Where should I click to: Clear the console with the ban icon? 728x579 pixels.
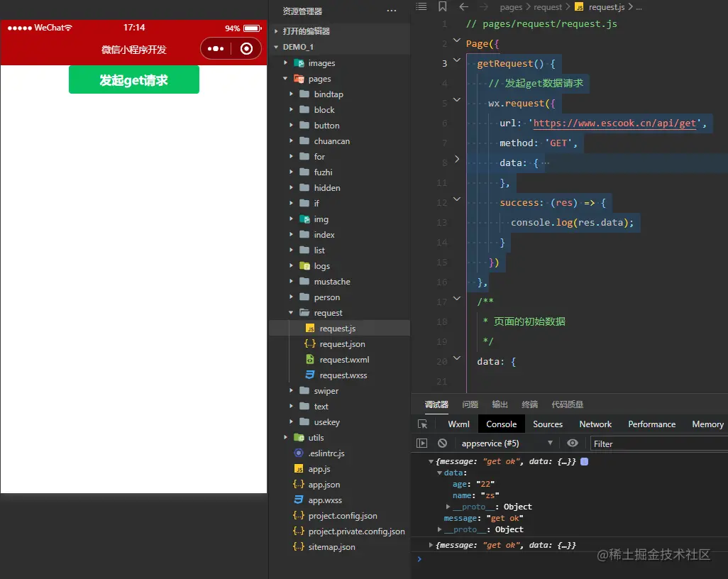tap(443, 443)
